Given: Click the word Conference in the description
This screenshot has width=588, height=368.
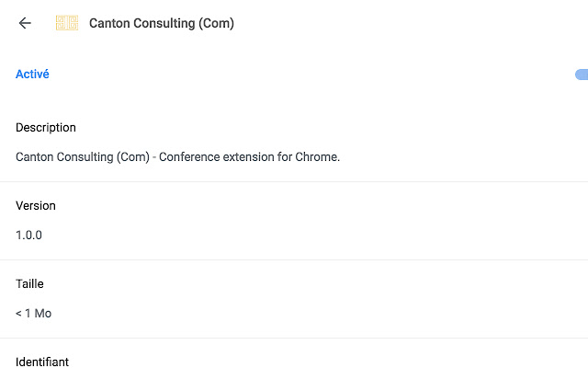Looking at the screenshot, I should [x=190, y=156].
